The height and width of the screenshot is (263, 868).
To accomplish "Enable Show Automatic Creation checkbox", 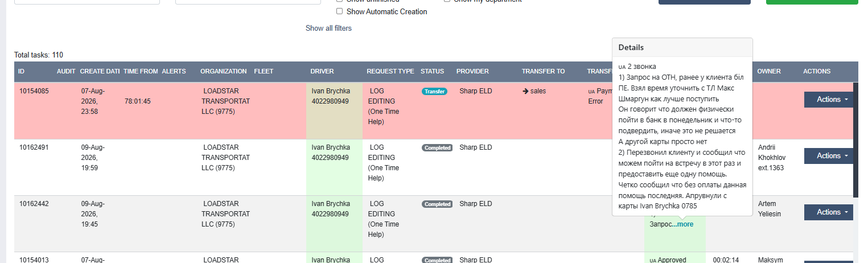I will tap(339, 11).
